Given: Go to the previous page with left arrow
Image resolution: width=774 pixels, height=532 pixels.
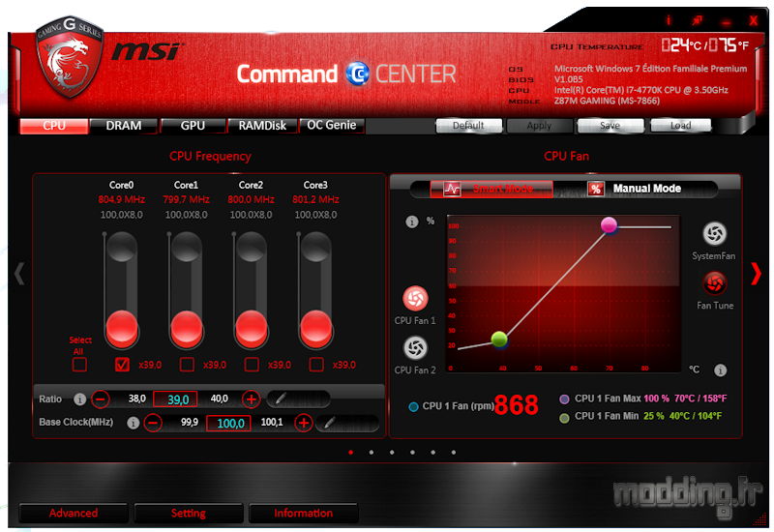Looking at the screenshot, I should click(19, 274).
